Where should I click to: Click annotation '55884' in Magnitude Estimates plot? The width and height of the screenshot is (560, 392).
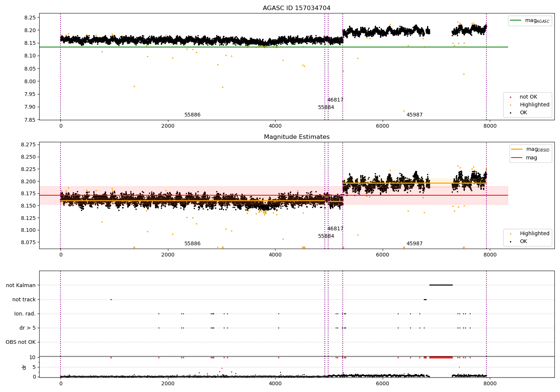(326, 236)
